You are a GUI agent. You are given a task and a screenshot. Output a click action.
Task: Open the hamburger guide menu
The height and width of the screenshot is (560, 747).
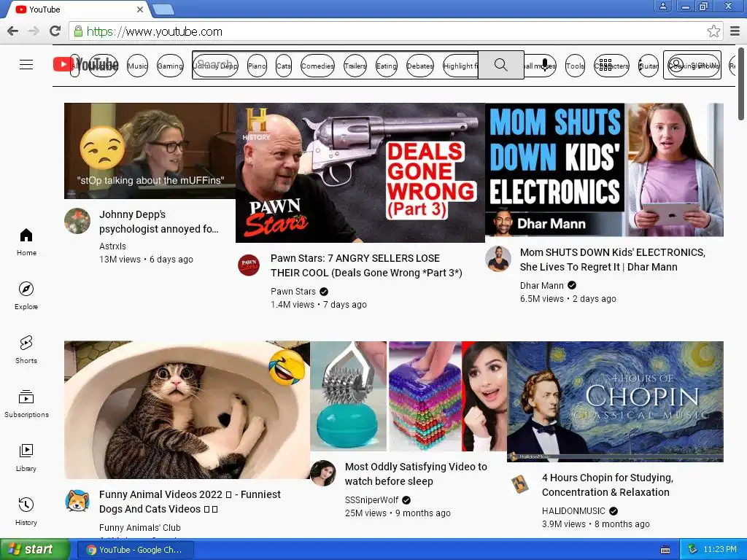point(26,65)
